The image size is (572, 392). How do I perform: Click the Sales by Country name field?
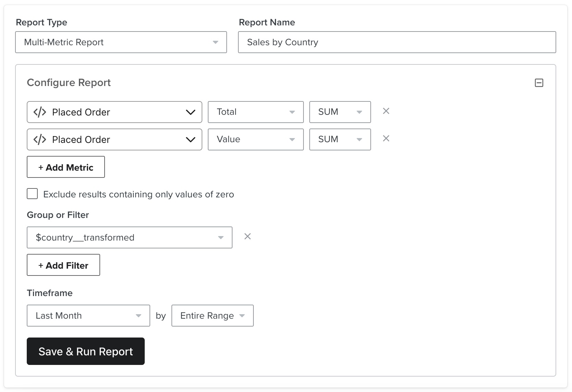tap(396, 42)
